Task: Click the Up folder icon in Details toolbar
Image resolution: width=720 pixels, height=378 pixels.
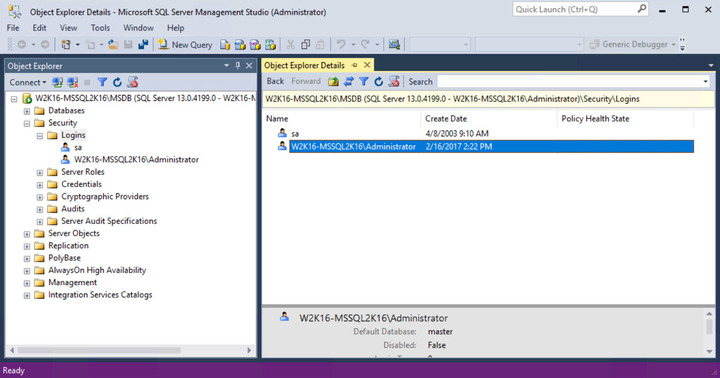Action: 333,82
